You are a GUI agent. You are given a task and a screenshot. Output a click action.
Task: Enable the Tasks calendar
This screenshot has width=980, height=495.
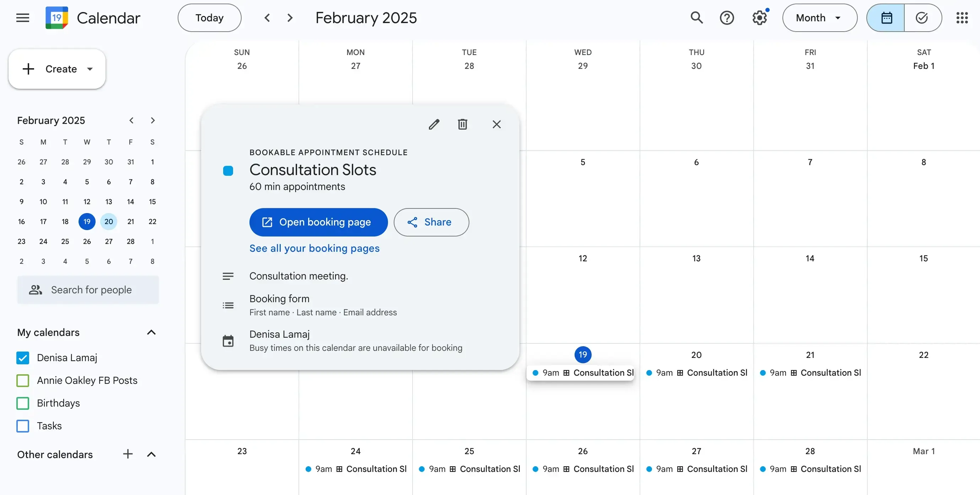(22, 426)
